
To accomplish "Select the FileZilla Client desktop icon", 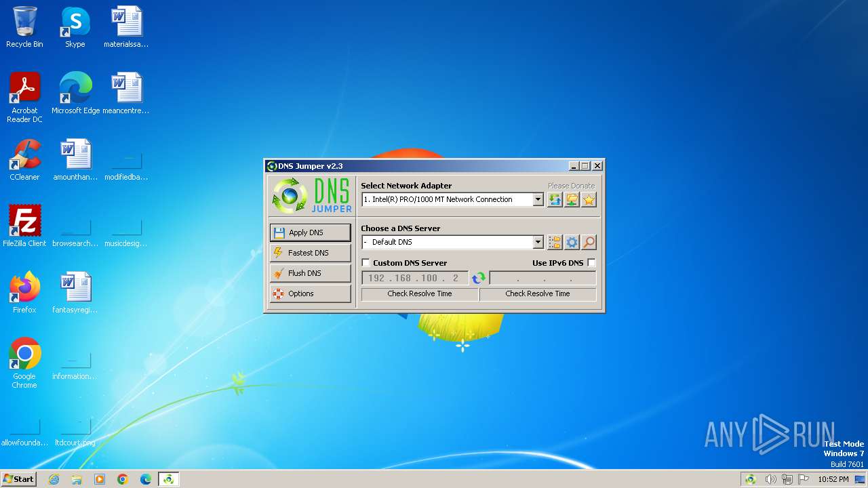I will click(x=24, y=226).
